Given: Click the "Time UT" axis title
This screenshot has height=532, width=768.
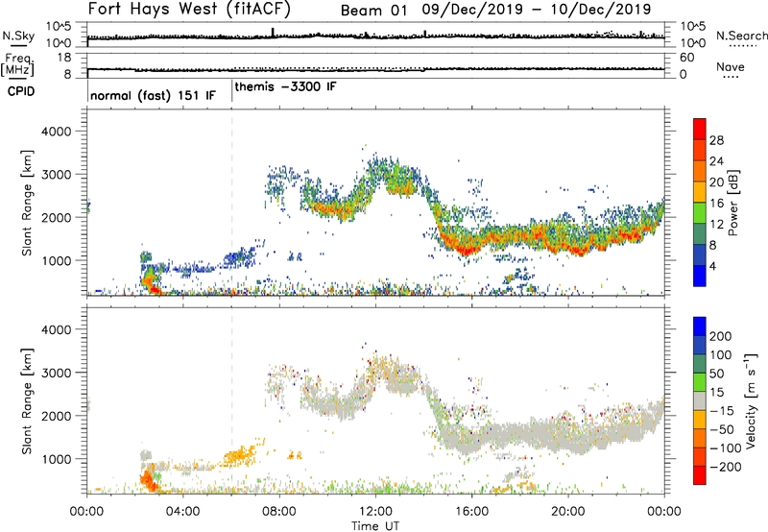Looking at the screenshot, I should 375,526.
